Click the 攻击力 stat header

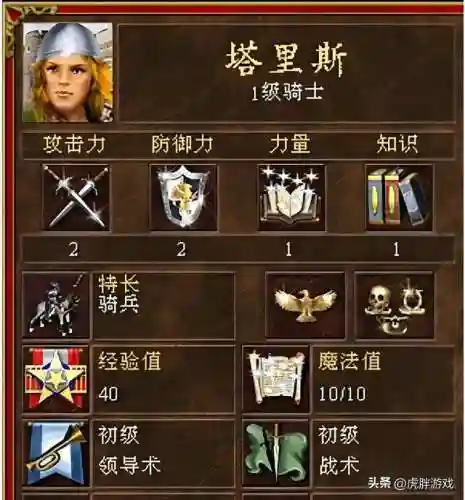pyautogui.click(x=74, y=145)
